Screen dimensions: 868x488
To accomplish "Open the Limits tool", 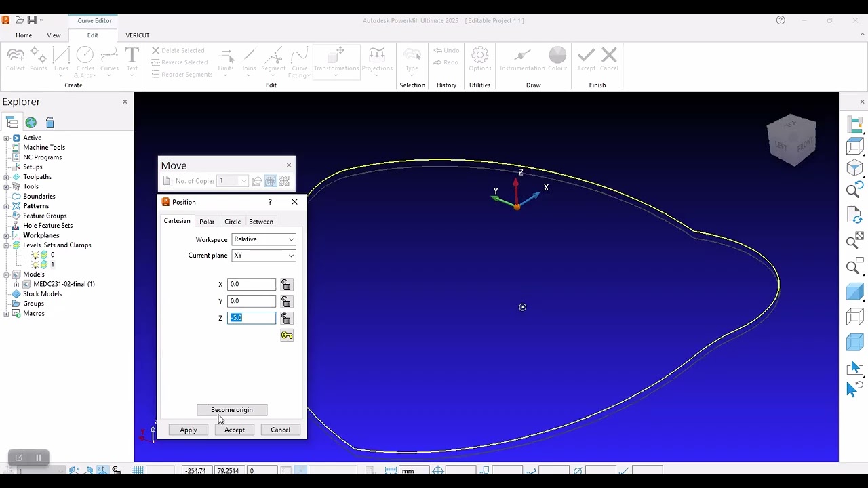I will (226, 61).
